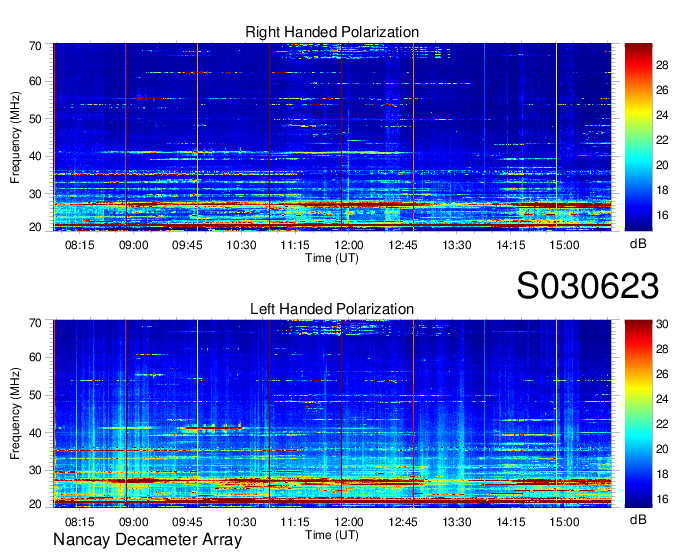This screenshot has width=680, height=552.
Task: Click the 'dB' label of Left Handed colorbar
Action: [638, 519]
